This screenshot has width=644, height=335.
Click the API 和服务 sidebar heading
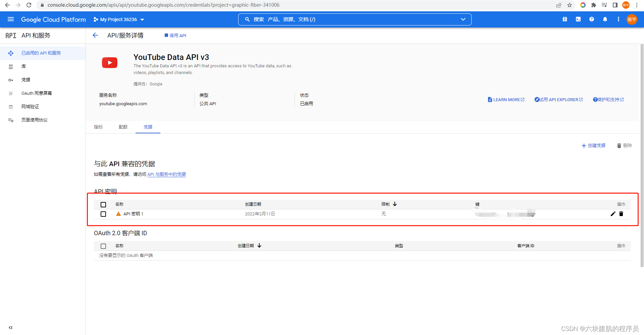point(36,36)
